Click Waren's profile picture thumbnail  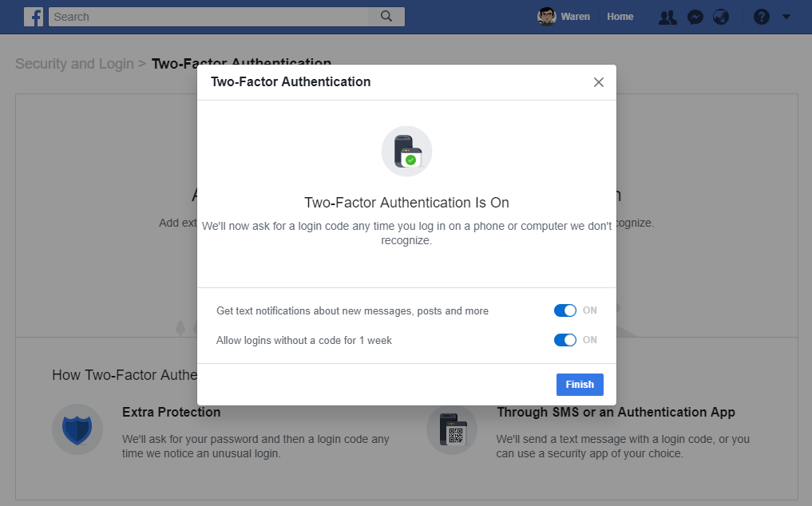click(x=547, y=16)
